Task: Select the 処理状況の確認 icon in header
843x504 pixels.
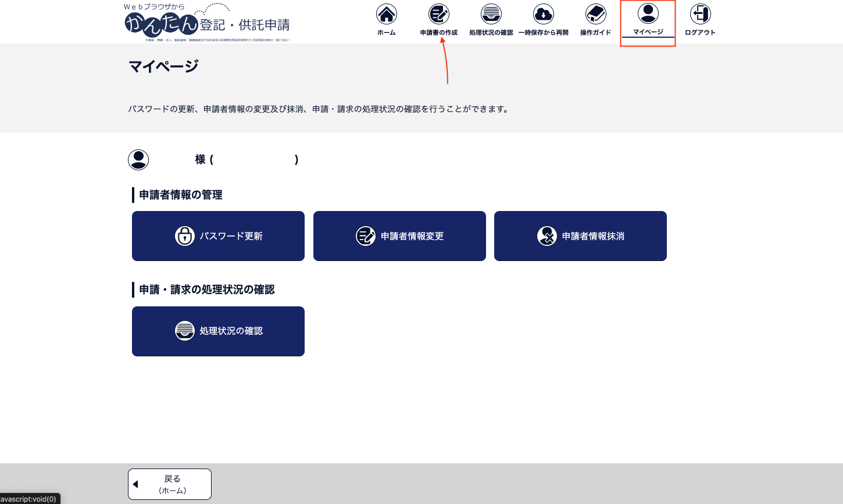Action: point(491,14)
